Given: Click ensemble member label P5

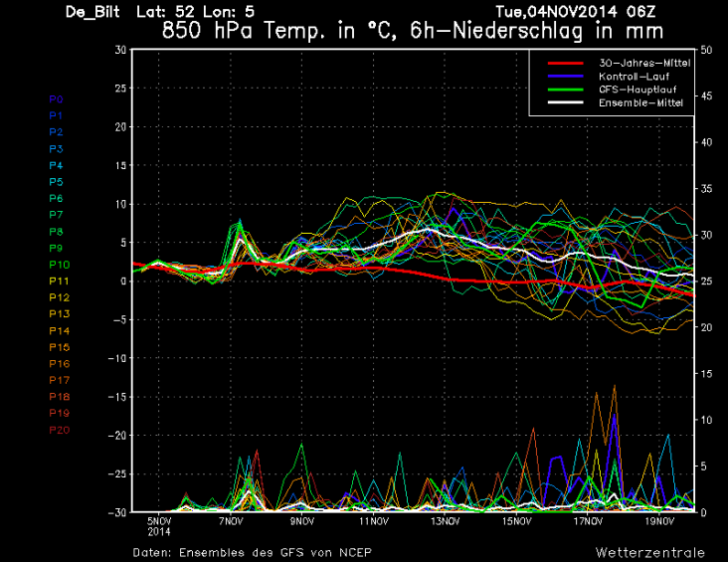Looking at the screenshot, I should 56,182.
